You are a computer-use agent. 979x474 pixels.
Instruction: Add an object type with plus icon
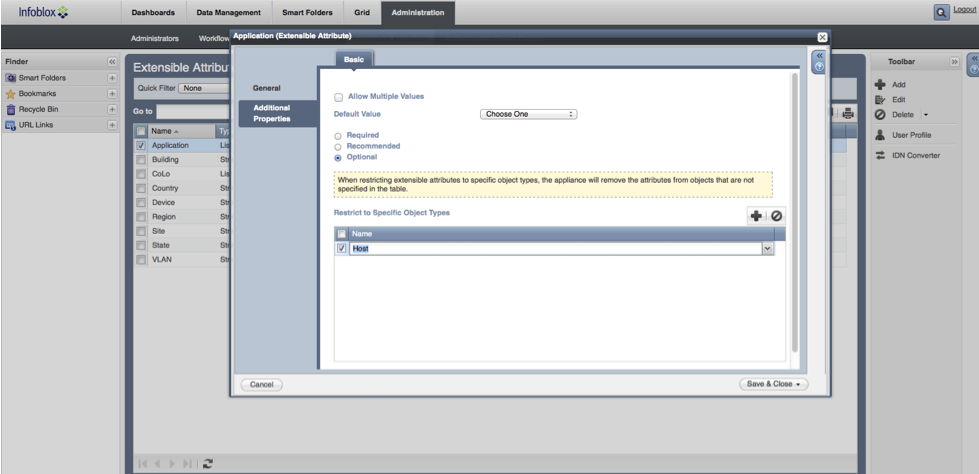point(756,216)
